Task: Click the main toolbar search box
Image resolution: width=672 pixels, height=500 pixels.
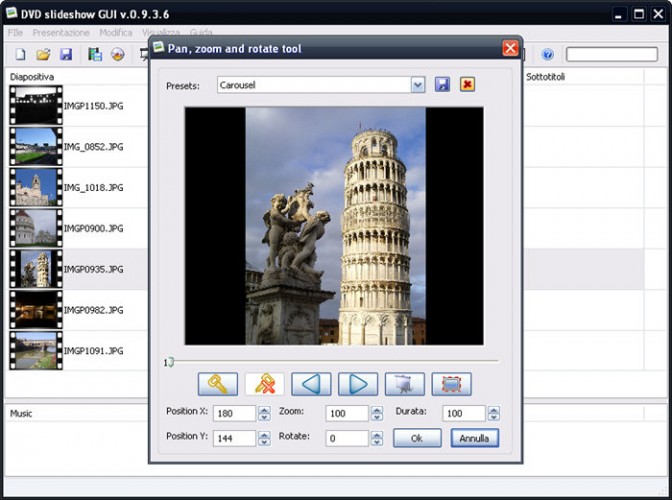Action: [612, 54]
